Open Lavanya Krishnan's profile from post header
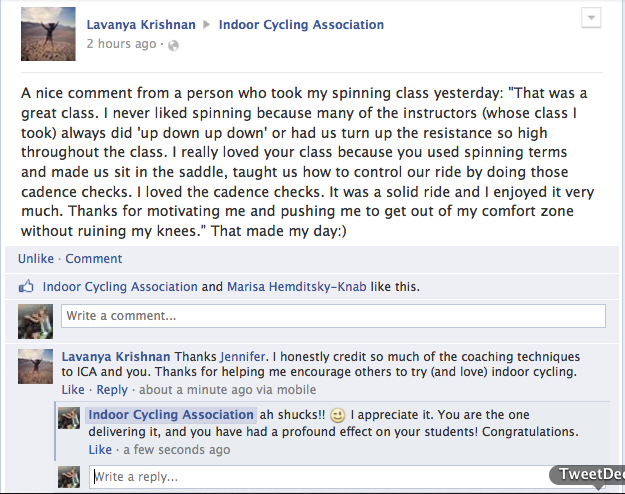 141,25
